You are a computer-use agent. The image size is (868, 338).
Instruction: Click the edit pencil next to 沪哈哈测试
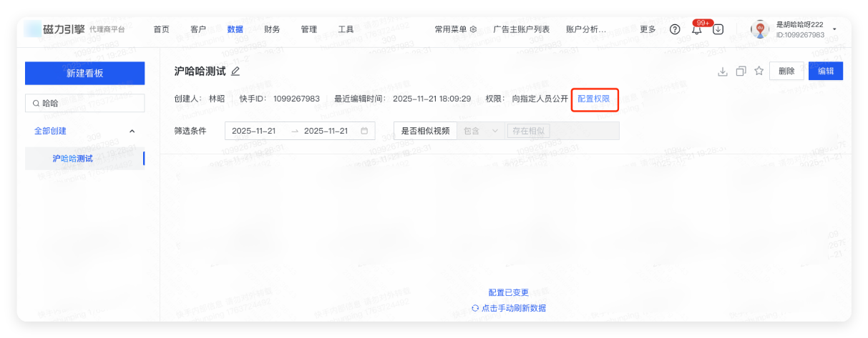click(235, 71)
